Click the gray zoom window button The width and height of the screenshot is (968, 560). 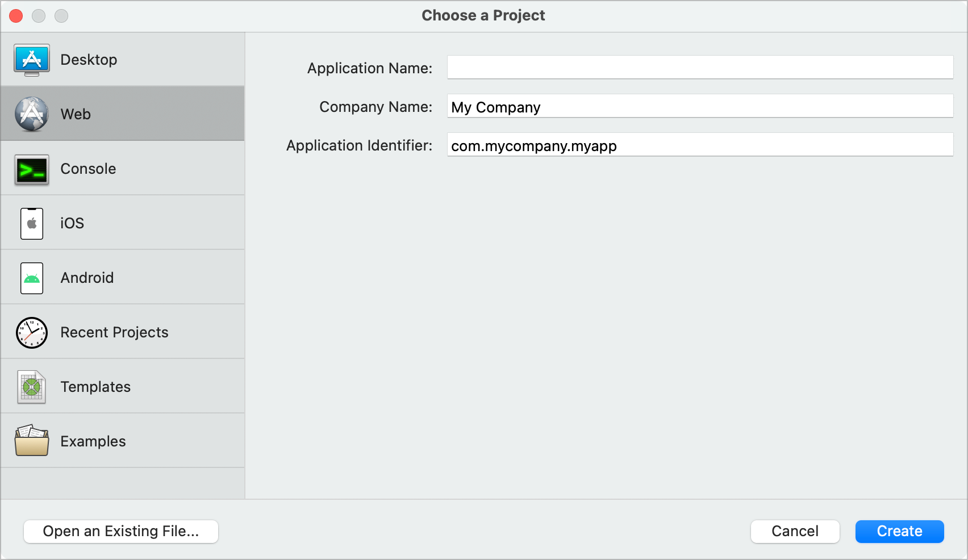(61, 16)
